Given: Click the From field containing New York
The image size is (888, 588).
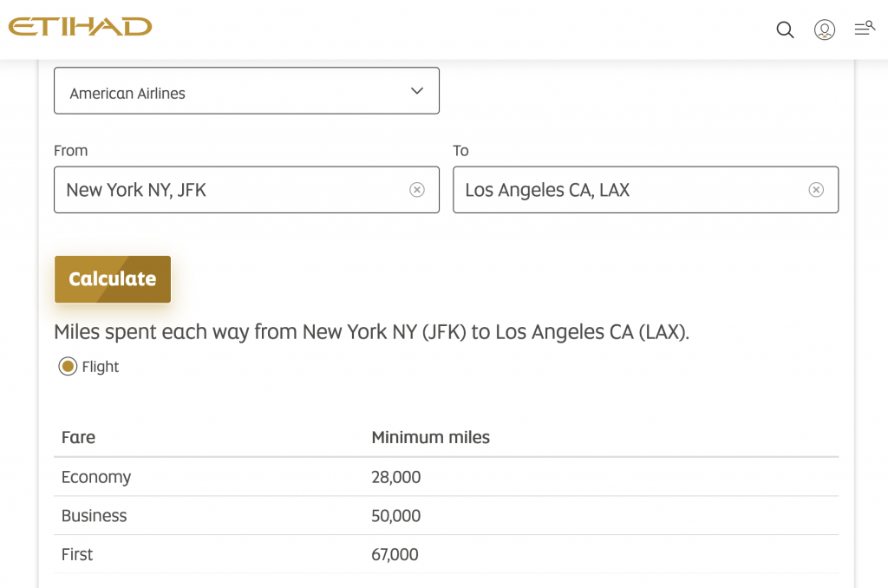Looking at the screenshot, I should pyautogui.click(x=225, y=190).
